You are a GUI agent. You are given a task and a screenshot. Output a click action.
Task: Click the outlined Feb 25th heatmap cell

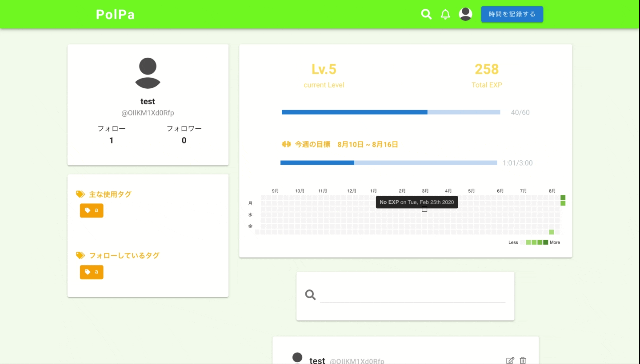424,209
